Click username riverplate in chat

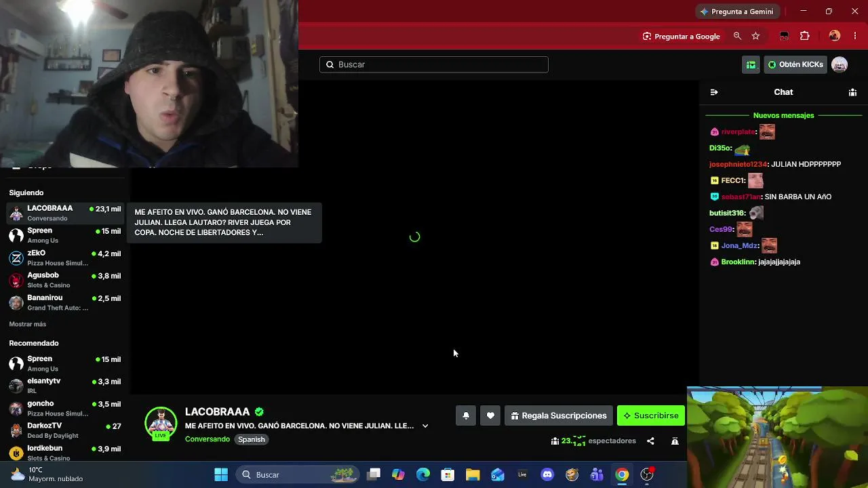click(738, 131)
